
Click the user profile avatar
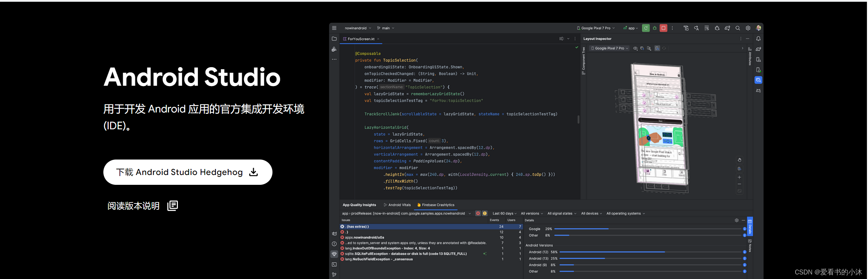(x=758, y=28)
